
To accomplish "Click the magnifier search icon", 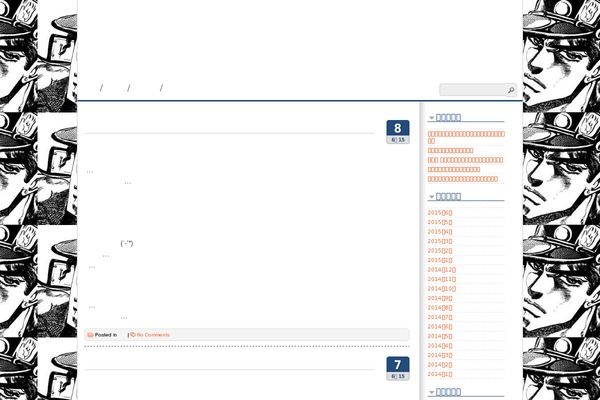I will point(511,90).
